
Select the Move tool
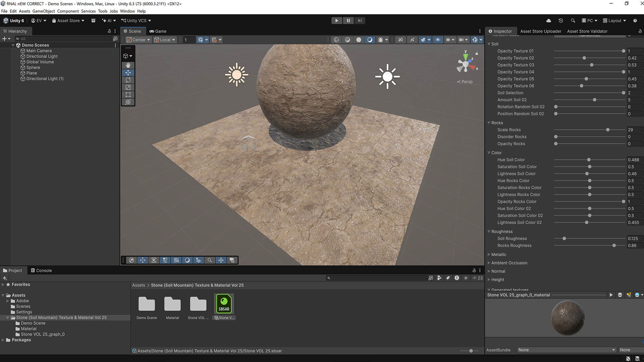click(128, 72)
